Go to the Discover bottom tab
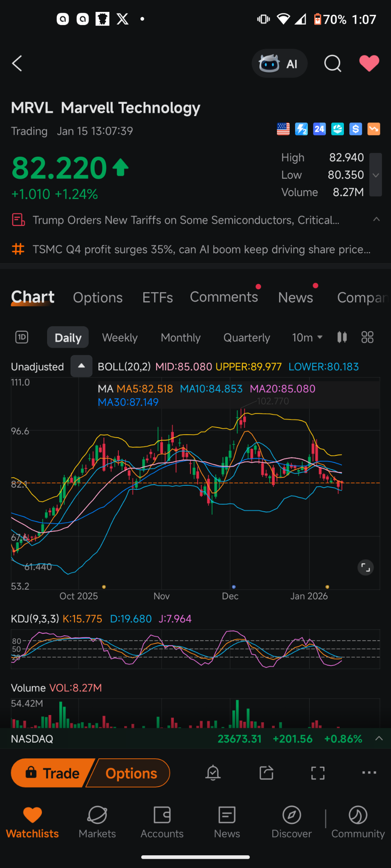The width and height of the screenshot is (391, 868). click(292, 822)
